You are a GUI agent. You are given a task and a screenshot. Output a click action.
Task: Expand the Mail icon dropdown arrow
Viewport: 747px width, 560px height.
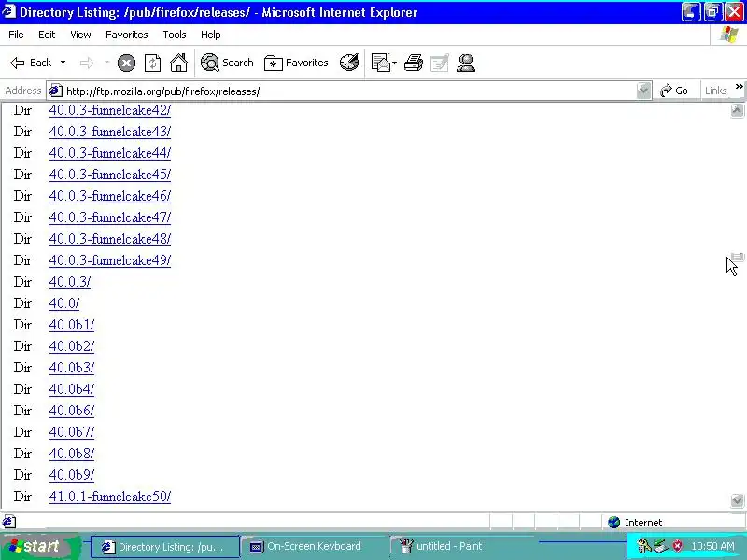(394, 63)
